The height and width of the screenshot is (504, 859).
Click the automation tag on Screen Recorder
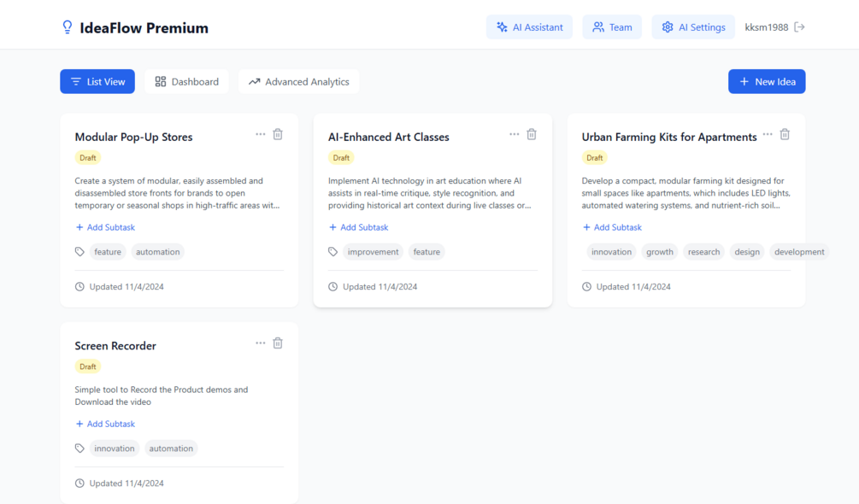pyautogui.click(x=171, y=448)
